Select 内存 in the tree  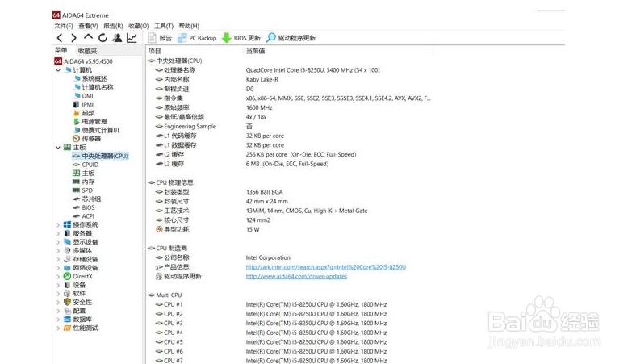click(84, 182)
